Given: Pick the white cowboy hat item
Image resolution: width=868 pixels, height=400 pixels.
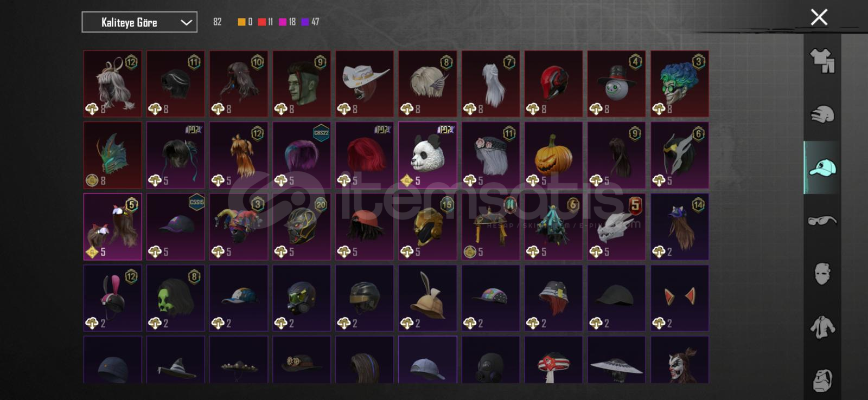Looking at the screenshot, I should [365, 84].
